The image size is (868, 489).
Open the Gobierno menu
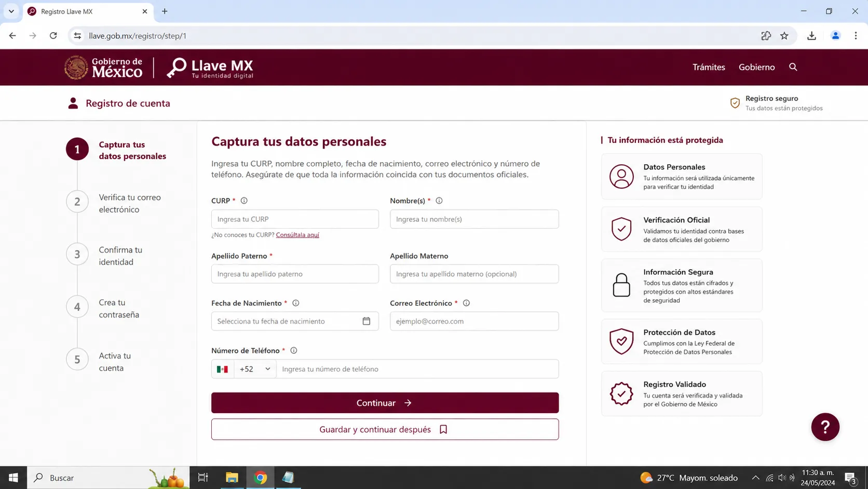[757, 67]
